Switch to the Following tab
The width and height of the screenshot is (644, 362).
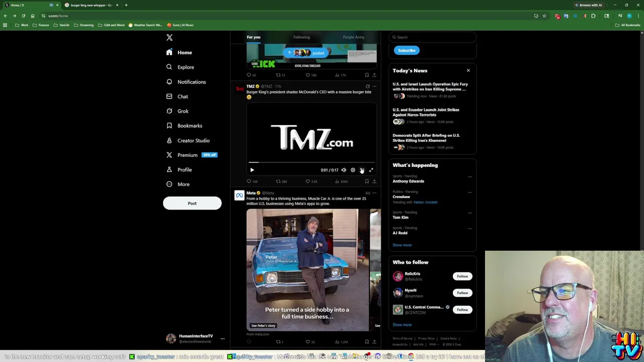301,37
